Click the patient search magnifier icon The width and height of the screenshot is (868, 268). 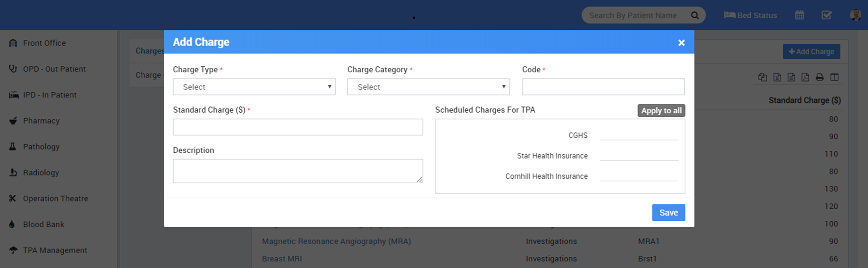coord(695,15)
